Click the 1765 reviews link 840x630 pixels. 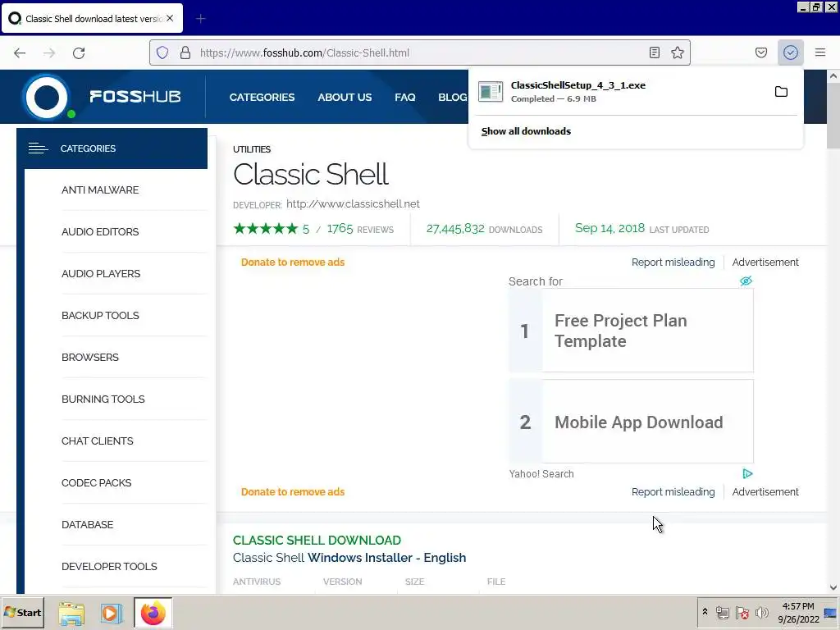pyautogui.click(x=360, y=229)
